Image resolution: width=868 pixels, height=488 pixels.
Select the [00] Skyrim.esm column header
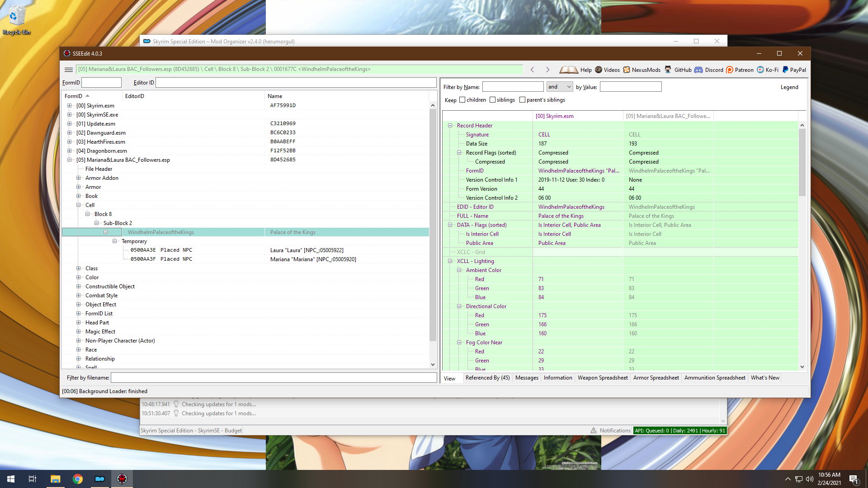pos(578,116)
